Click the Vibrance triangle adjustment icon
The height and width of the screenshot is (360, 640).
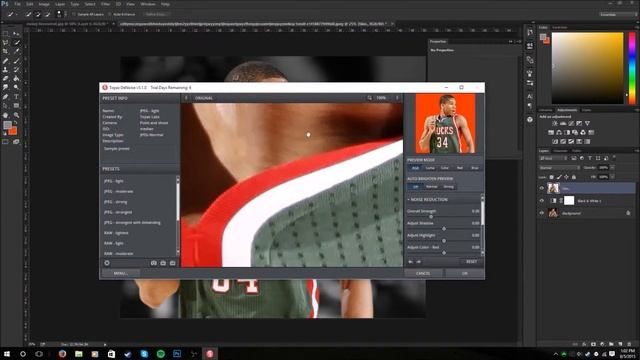[587, 123]
